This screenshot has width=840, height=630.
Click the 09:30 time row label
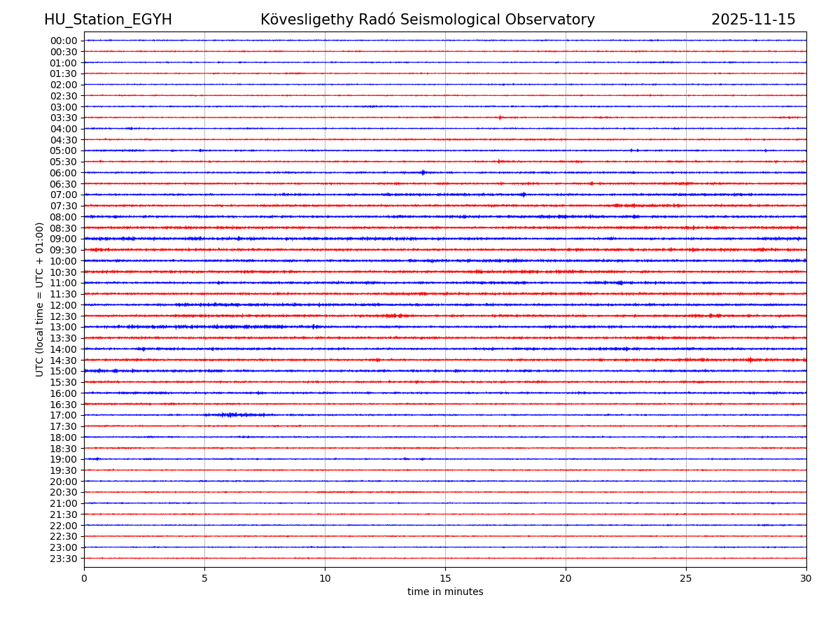coord(64,250)
